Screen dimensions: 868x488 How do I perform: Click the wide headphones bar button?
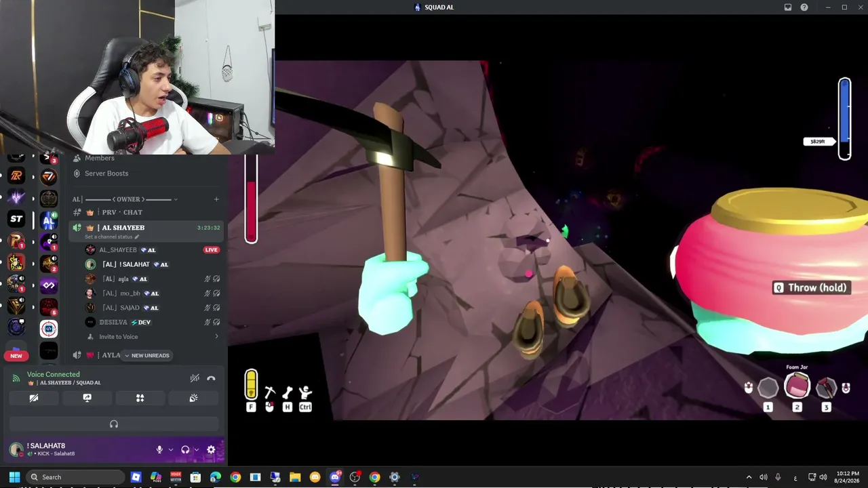[114, 424]
